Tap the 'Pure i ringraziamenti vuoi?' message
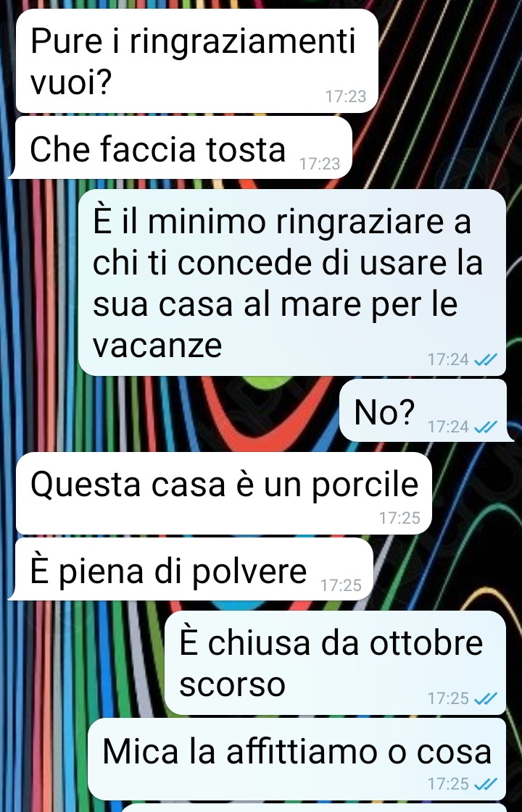Screen dimensions: 522x812 (197, 61)
